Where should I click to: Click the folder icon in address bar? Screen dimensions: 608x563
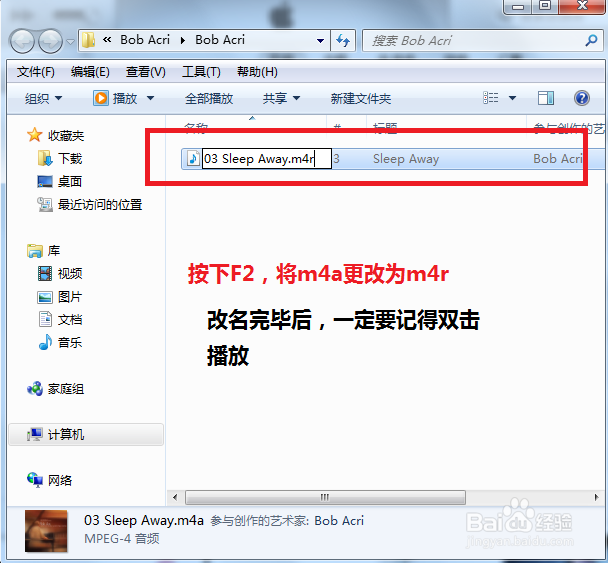tap(89, 40)
